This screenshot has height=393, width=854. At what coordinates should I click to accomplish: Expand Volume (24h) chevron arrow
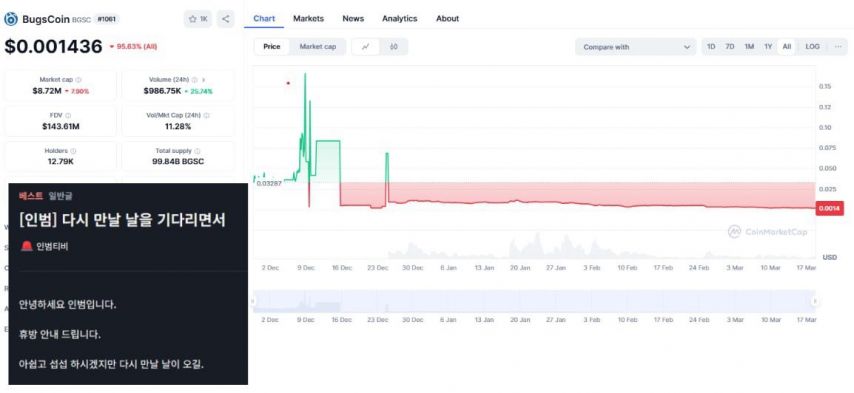pos(204,79)
